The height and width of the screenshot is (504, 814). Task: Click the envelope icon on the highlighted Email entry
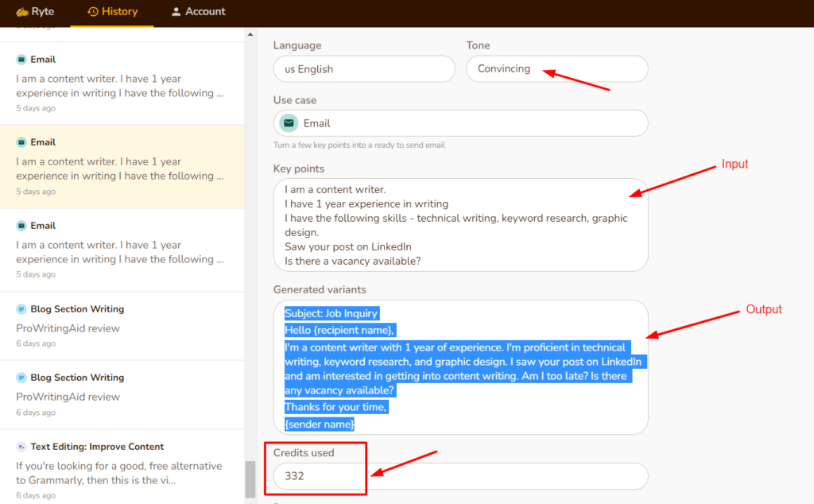21,142
